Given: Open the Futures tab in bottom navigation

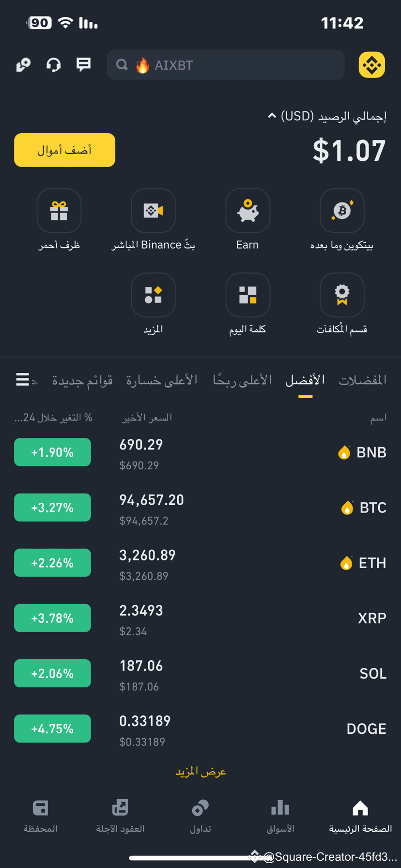Looking at the screenshot, I should pos(120,816).
